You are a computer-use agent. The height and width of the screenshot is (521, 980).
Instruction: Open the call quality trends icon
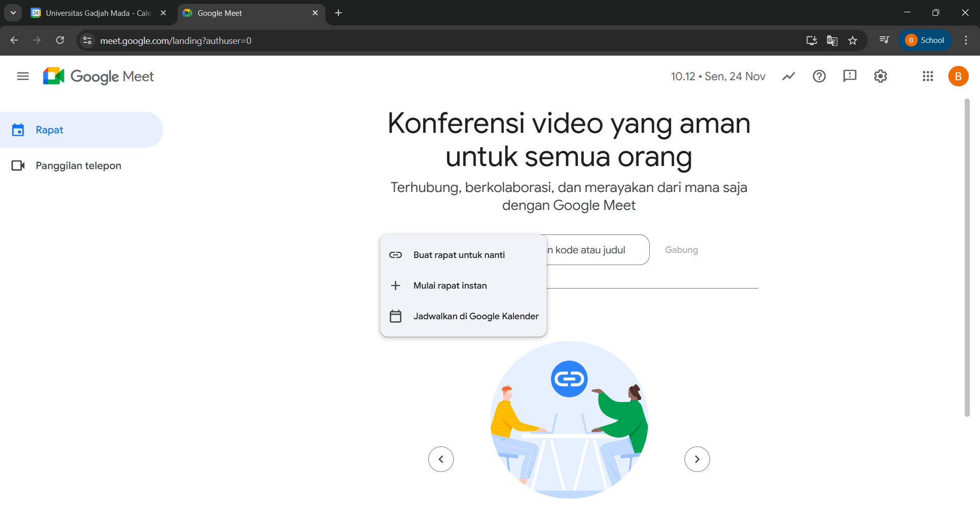(x=789, y=77)
